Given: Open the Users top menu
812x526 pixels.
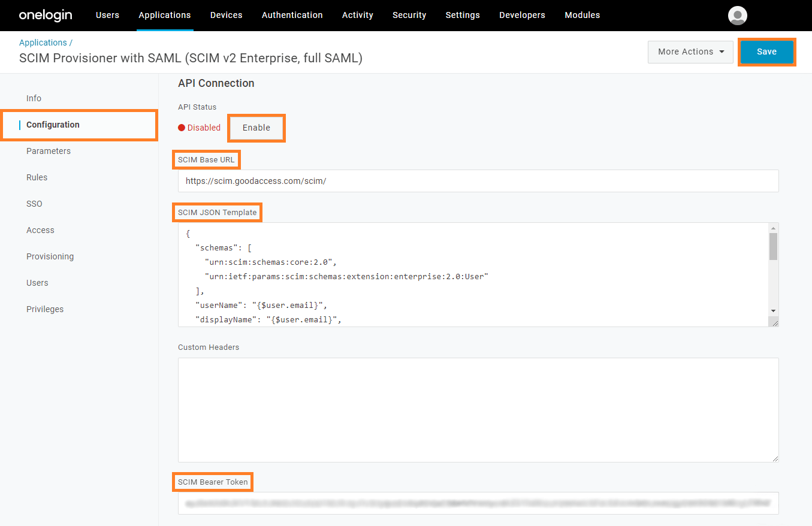Looking at the screenshot, I should coord(107,15).
